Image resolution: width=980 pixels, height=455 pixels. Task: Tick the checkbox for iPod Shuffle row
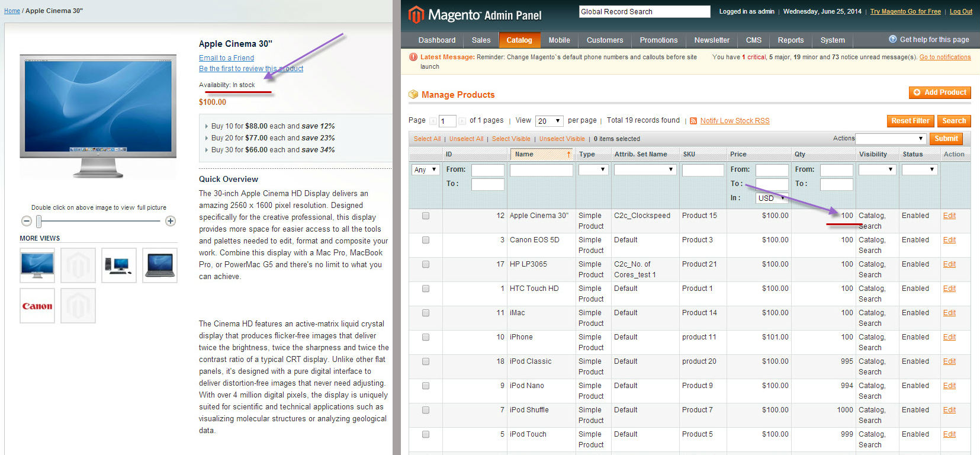click(426, 410)
